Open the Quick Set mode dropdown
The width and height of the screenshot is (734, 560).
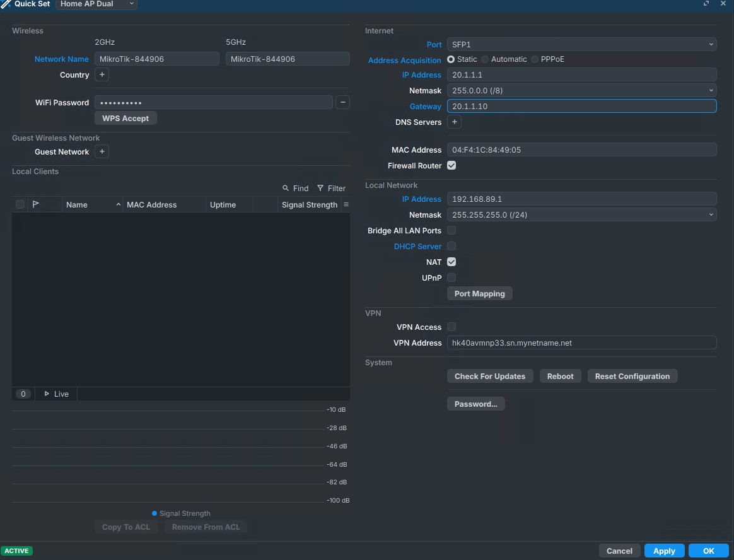[96, 4]
